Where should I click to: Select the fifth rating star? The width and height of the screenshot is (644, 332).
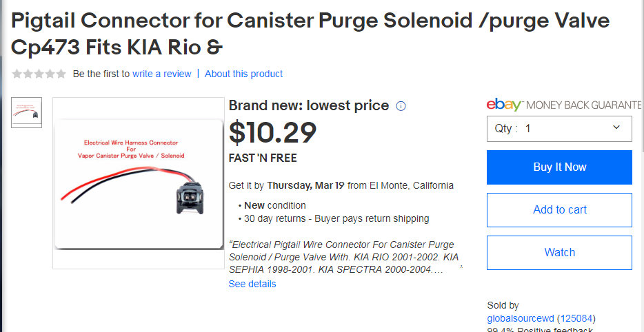[61, 74]
